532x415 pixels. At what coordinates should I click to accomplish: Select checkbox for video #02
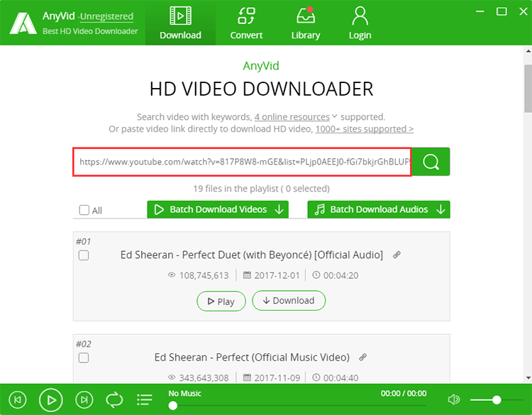pyautogui.click(x=84, y=358)
